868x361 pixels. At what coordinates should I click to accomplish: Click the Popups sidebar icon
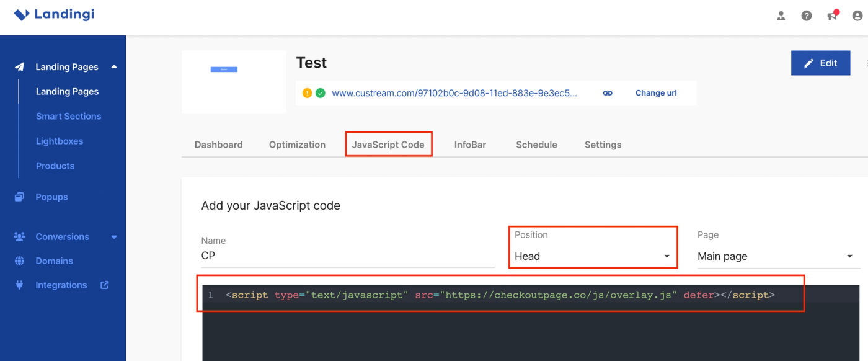click(x=19, y=197)
